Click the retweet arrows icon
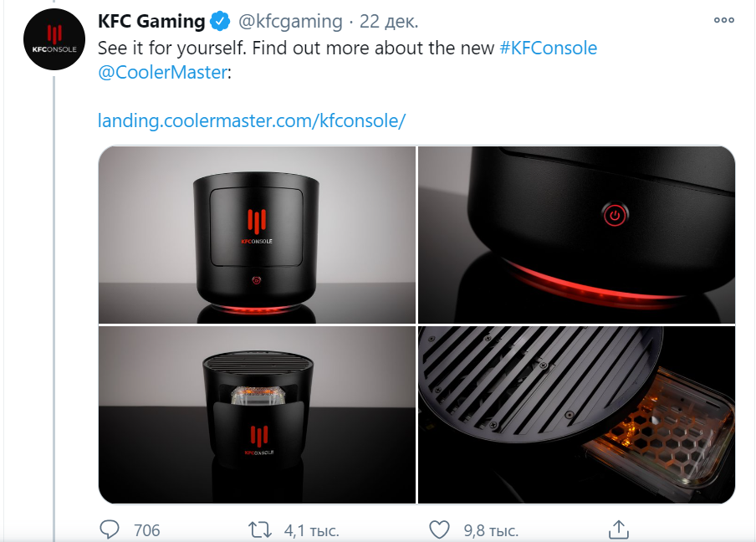The image size is (756, 542). click(260, 529)
